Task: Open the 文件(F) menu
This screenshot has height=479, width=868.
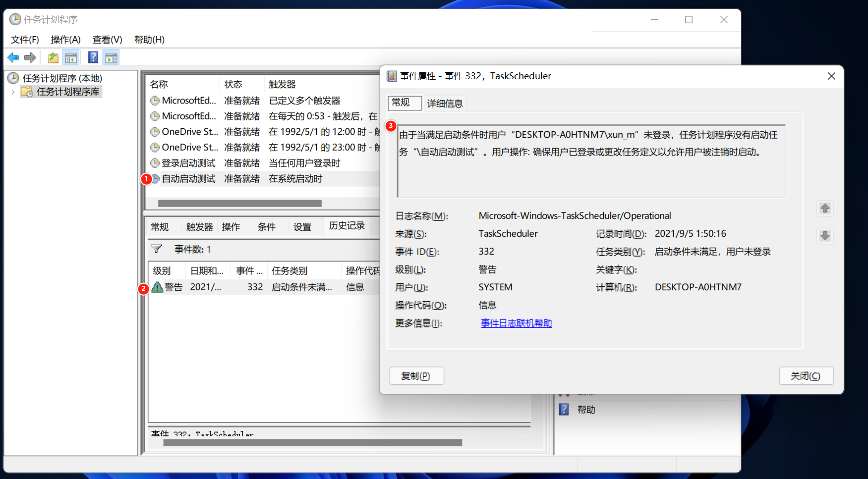Action: (25, 40)
